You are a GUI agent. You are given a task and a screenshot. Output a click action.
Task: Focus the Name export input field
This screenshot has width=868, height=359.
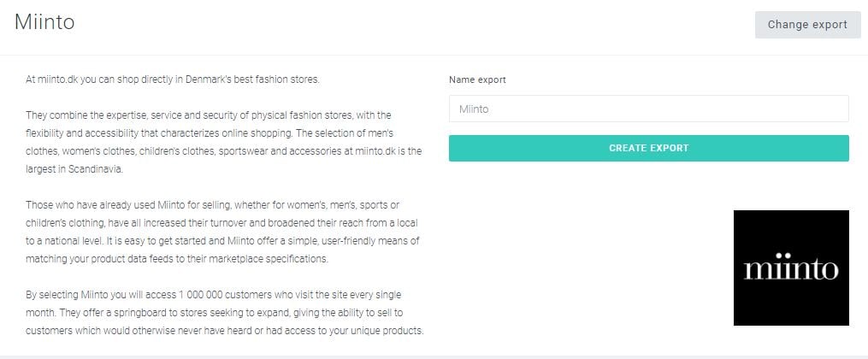pyautogui.click(x=649, y=109)
